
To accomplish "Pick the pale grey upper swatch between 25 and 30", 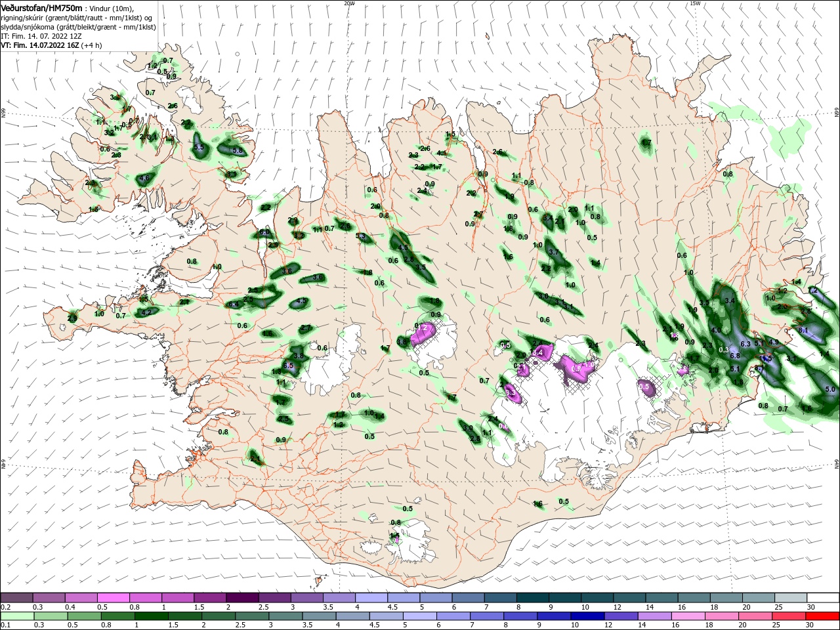I will pyautogui.click(x=791, y=598).
